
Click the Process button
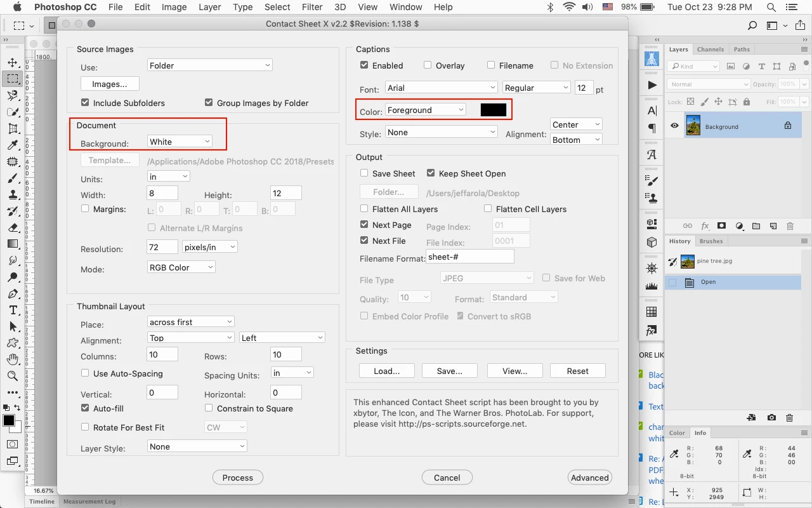pyautogui.click(x=238, y=478)
